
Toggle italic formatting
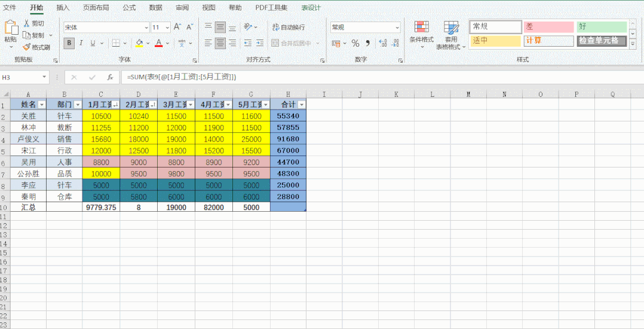(81, 43)
